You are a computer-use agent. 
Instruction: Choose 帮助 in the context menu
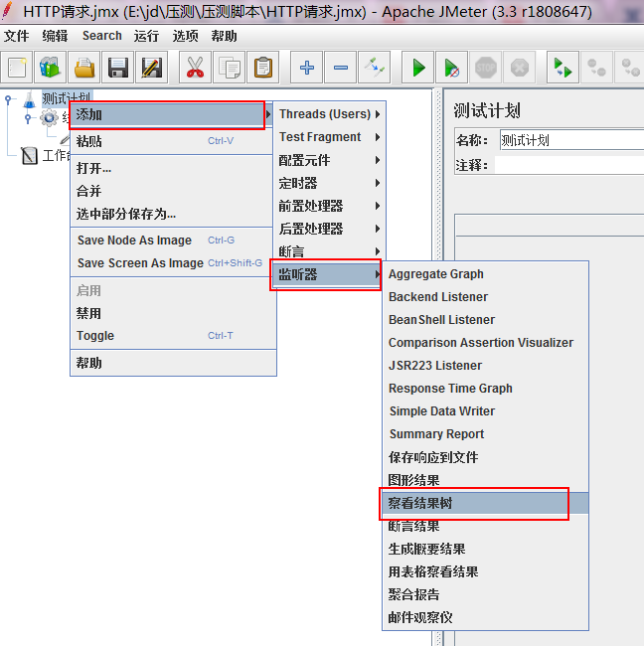173,363
